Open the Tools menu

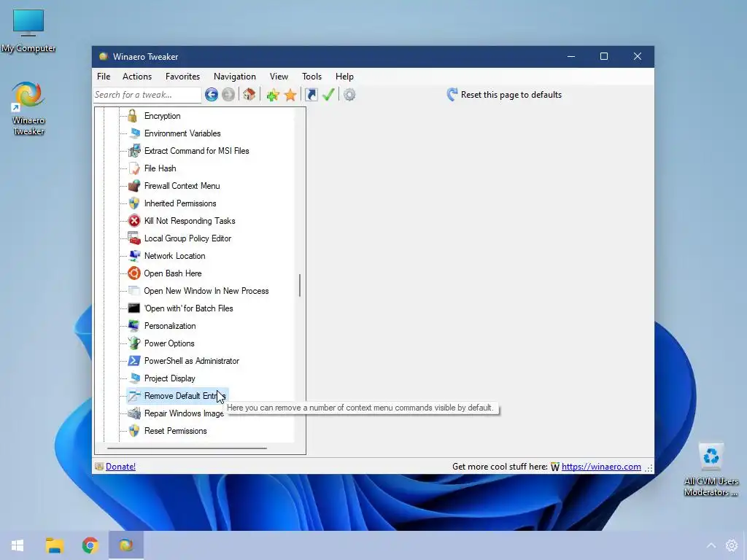pyautogui.click(x=311, y=76)
